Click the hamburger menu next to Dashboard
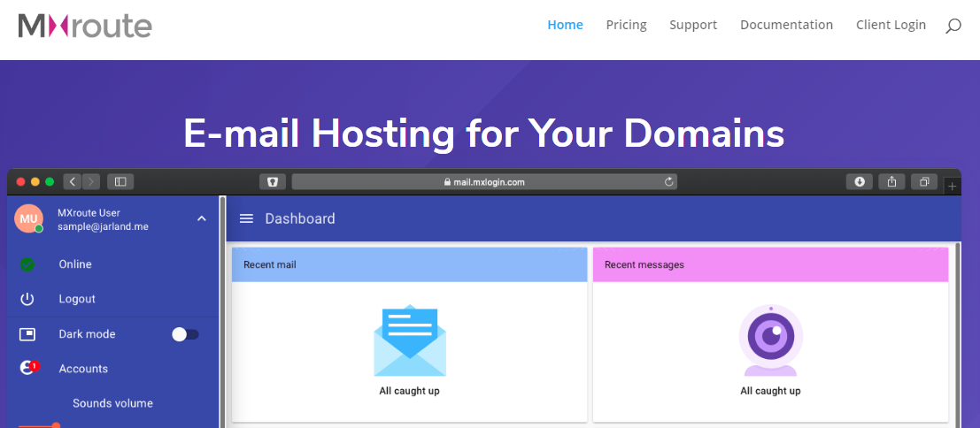Screen dimensions: 980x428 [247, 218]
